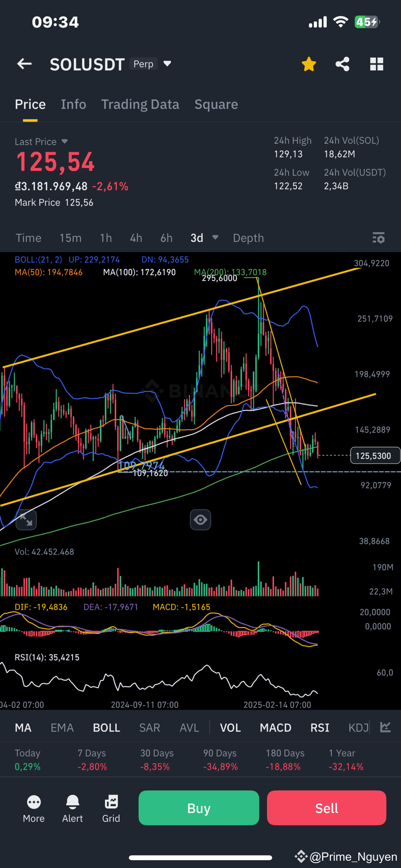Tap the green Buy button
The width and height of the screenshot is (401, 868).
[199, 808]
